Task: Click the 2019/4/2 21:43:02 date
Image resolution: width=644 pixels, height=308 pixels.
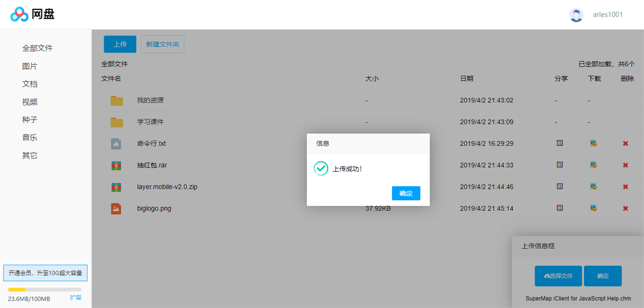Action: 487,100
